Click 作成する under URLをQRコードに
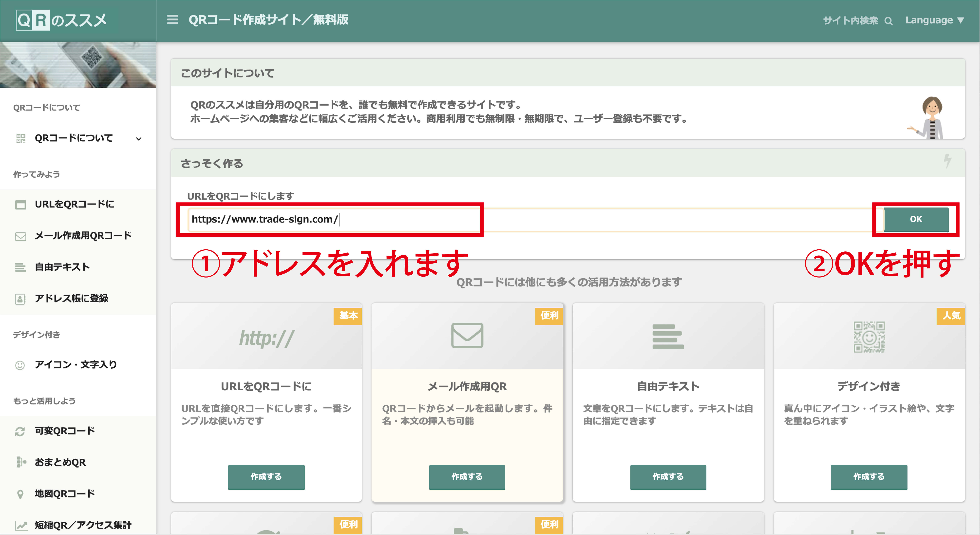 [x=266, y=477]
